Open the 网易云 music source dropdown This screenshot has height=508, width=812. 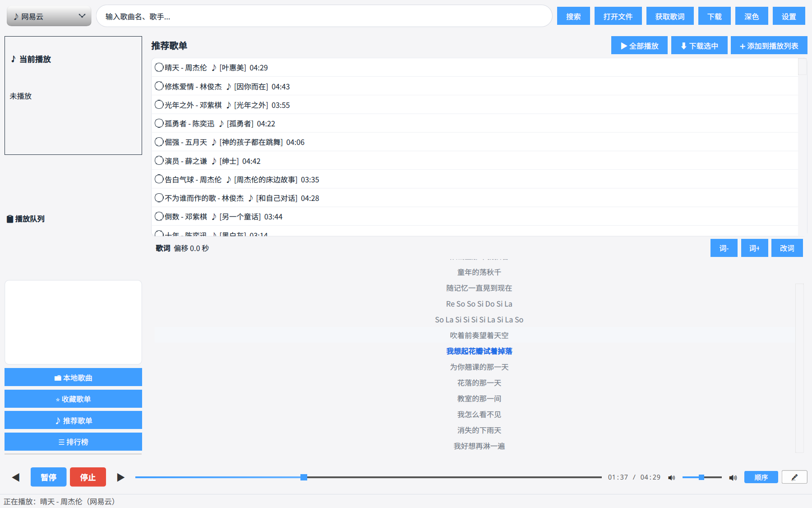coord(49,16)
